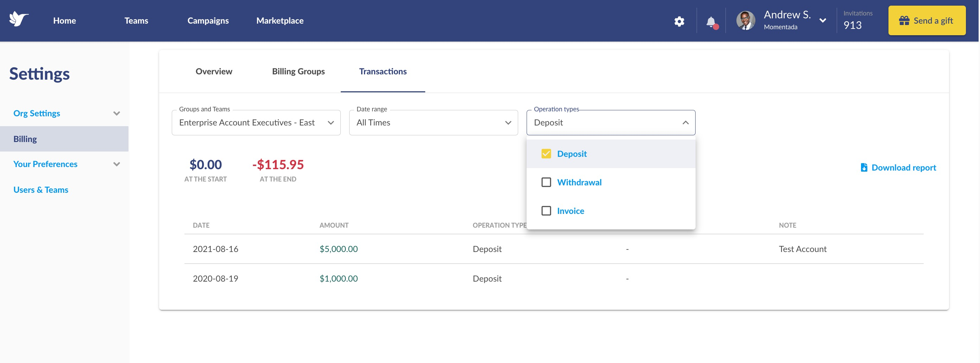Expand the Andrew S. account menu chevron

point(823,20)
